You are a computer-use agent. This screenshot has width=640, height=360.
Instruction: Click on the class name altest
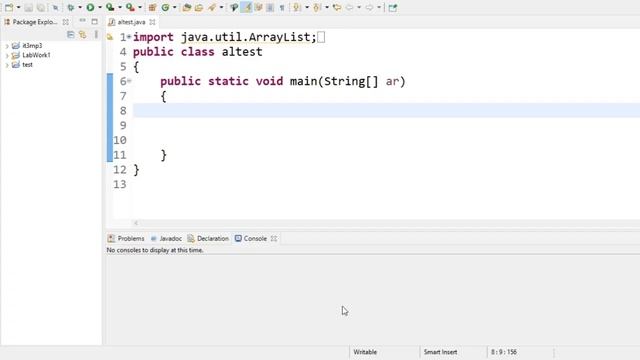tap(242, 52)
